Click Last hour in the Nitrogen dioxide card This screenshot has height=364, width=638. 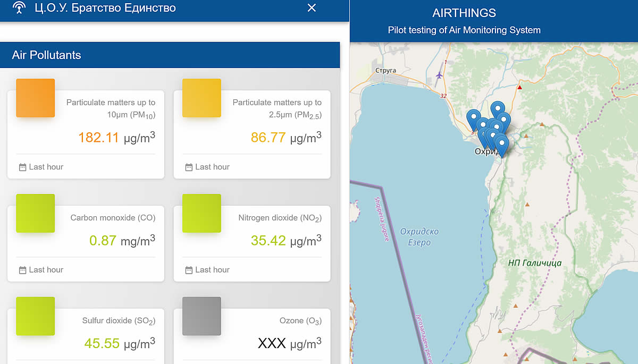click(212, 270)
